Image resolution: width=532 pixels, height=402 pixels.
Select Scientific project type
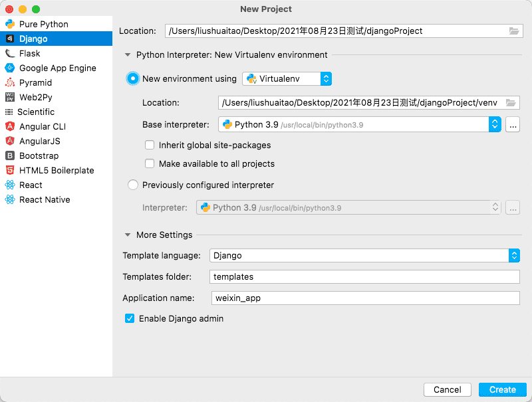[x=56, y=112]
